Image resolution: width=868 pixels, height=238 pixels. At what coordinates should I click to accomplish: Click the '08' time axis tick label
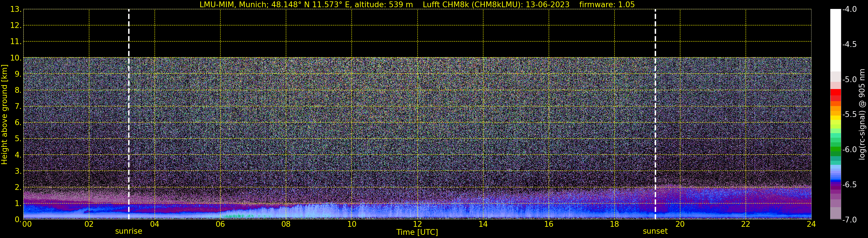pos(286,224)
